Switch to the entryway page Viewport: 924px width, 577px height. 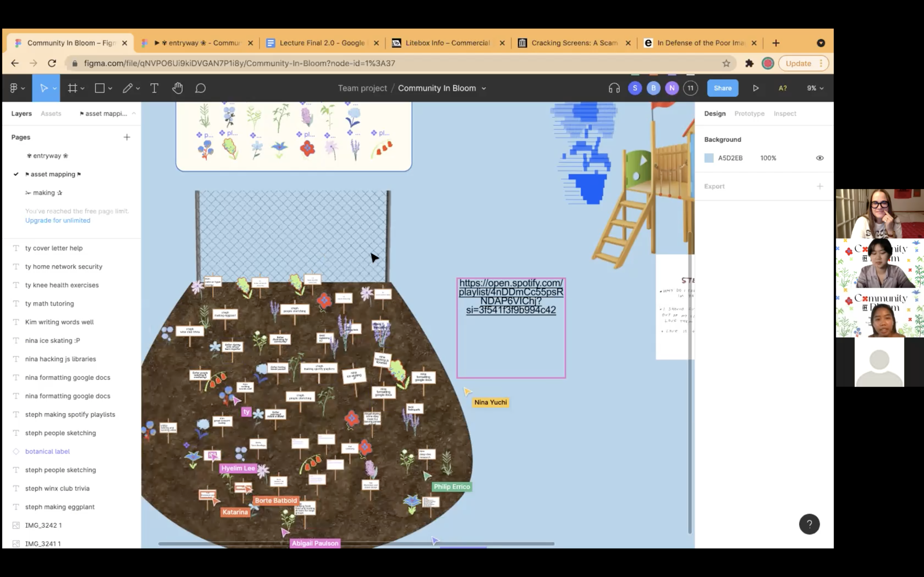[x=47, y=156]
